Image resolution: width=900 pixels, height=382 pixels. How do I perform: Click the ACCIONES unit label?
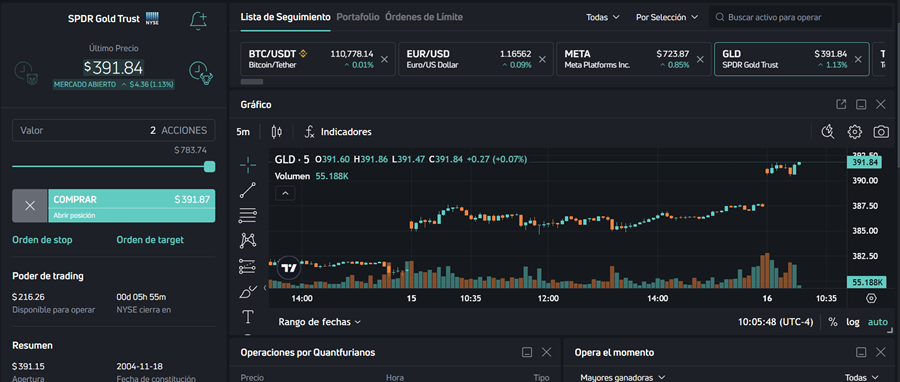pos(184,130)
